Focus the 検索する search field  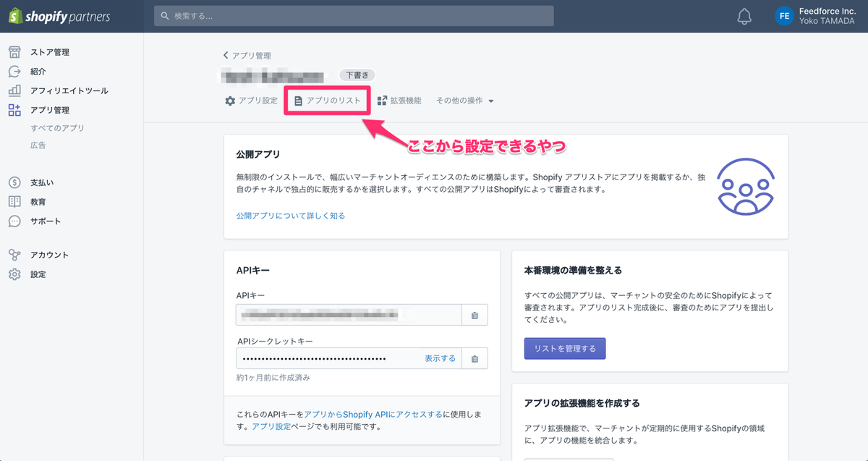pos(354,16)
